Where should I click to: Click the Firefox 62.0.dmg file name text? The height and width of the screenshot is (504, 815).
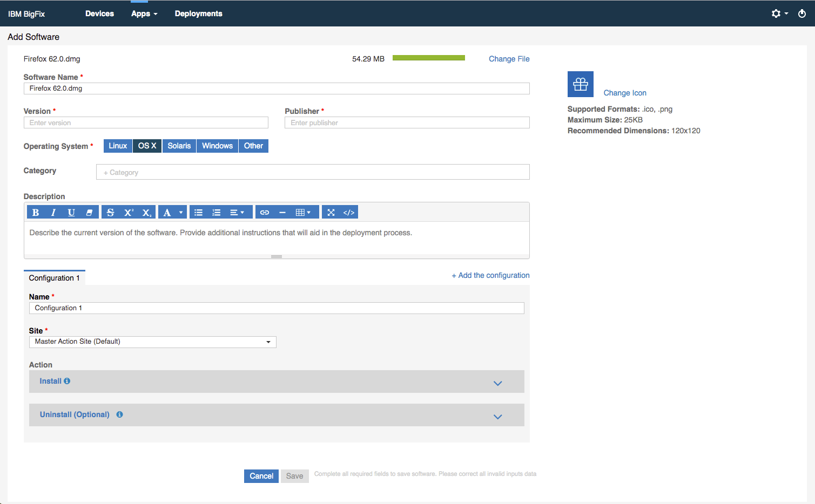[52, 59]
